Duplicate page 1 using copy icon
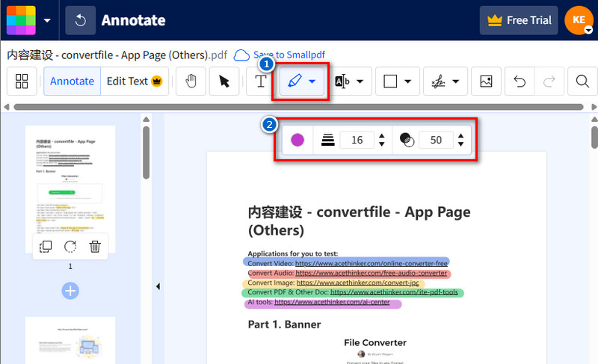Screen dimensions: 598x364 click(46, 247)
